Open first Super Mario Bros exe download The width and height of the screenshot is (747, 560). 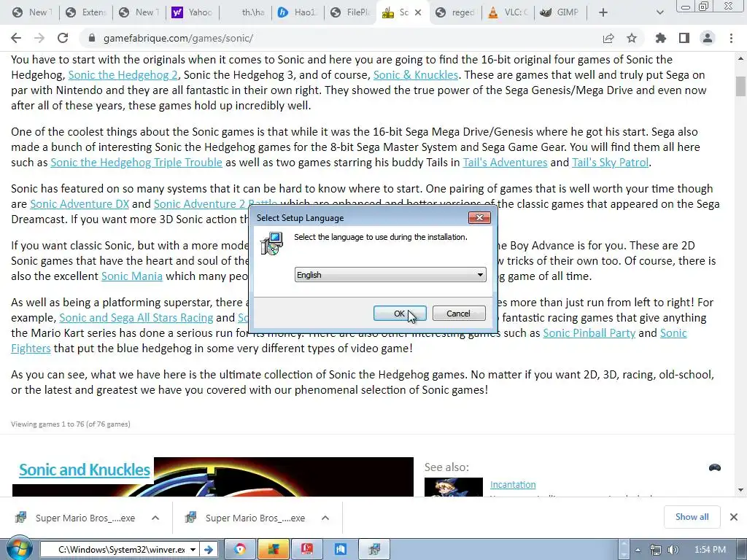[x=76, y=518]
